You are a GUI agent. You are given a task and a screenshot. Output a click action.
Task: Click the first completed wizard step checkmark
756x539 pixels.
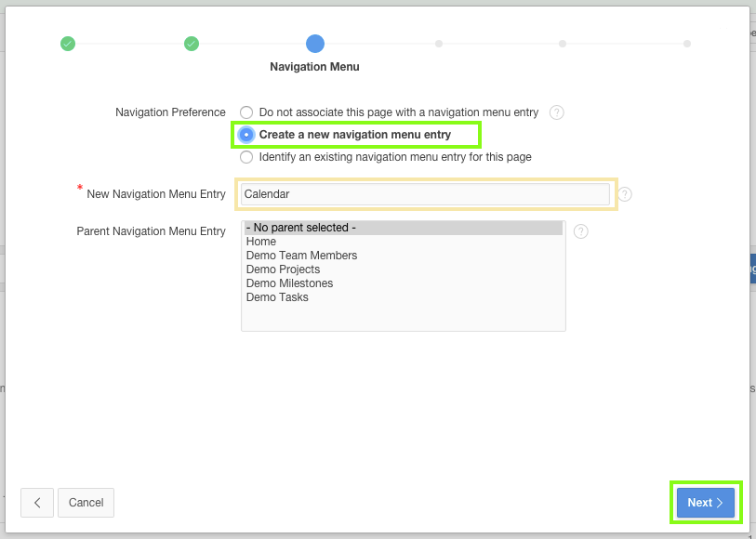click(x=68, y=44)
